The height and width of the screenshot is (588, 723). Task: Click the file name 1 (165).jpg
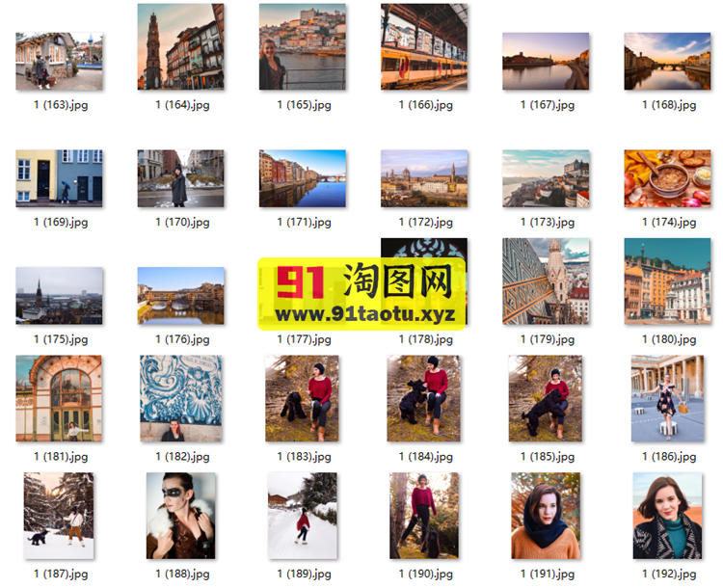pyautogui.click(x=305, y=105)
